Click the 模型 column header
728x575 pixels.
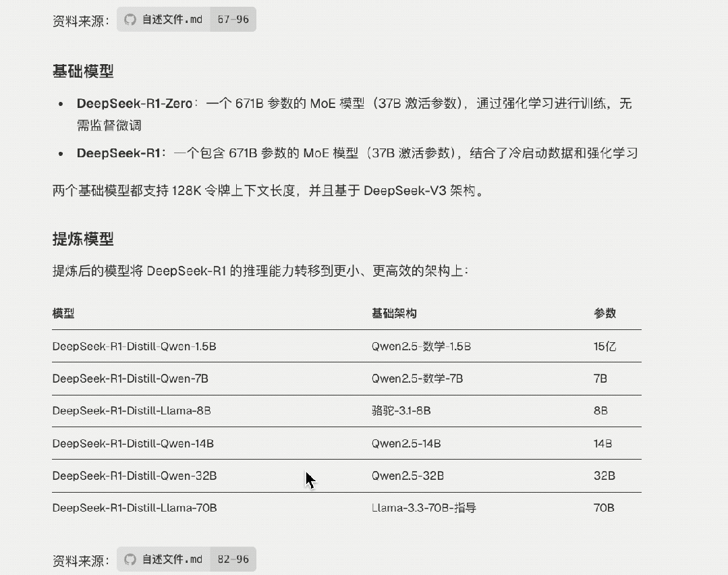tap(63, 314)
